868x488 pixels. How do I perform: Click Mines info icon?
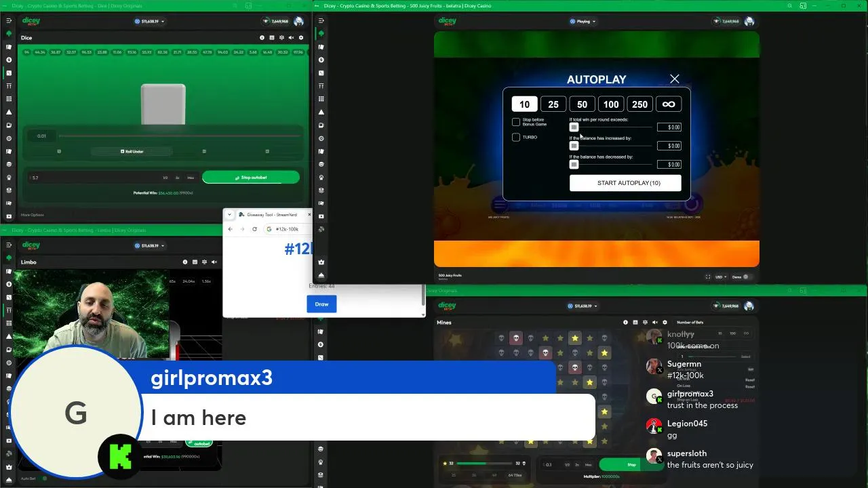pyautogui.click(x=625, y=323)
